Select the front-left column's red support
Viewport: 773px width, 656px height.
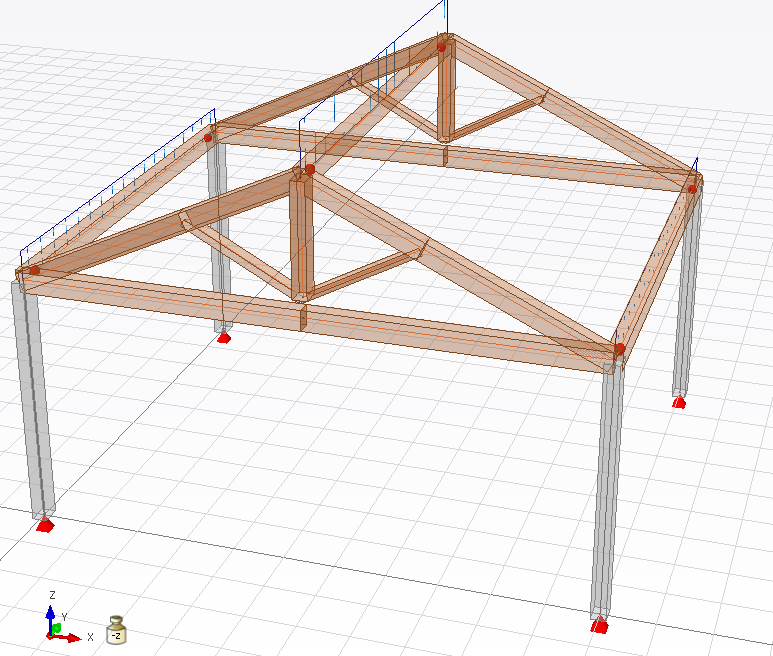click(x=43, y=524)
